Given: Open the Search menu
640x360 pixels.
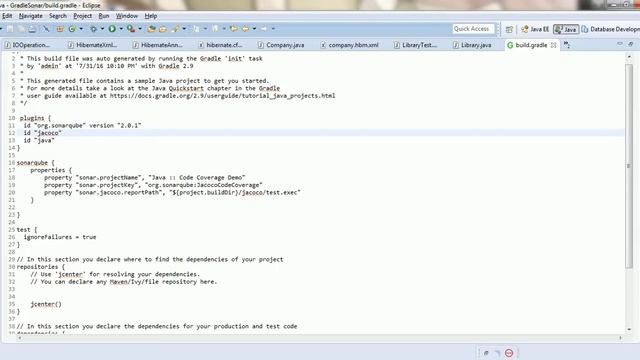Looking at the screenshot, I should tap(58, 16).
